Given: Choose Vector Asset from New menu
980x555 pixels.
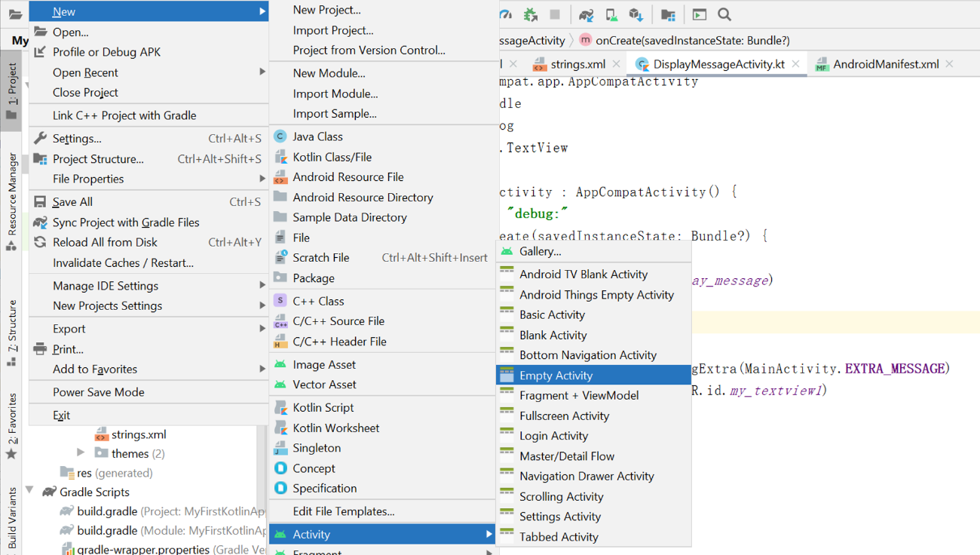Looking at the screenshot, I should point(382,384).
